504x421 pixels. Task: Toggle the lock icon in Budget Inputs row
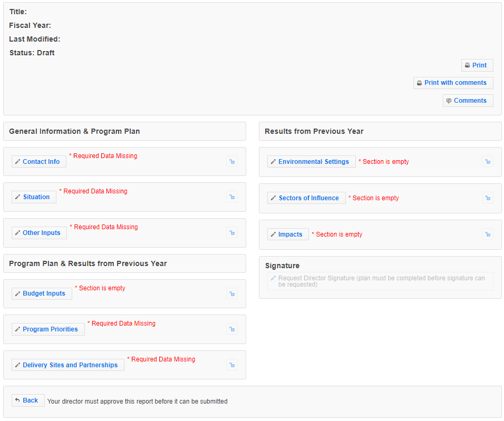point(232,293)
